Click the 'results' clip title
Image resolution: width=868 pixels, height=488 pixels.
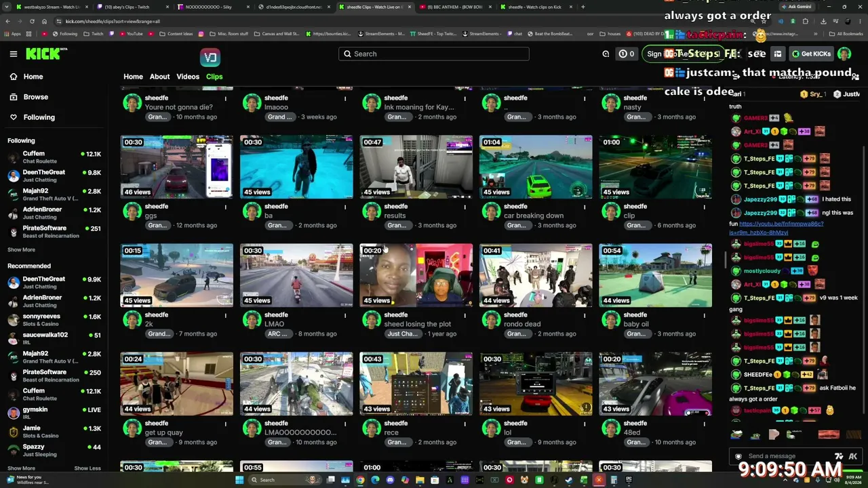coord(395,216)
